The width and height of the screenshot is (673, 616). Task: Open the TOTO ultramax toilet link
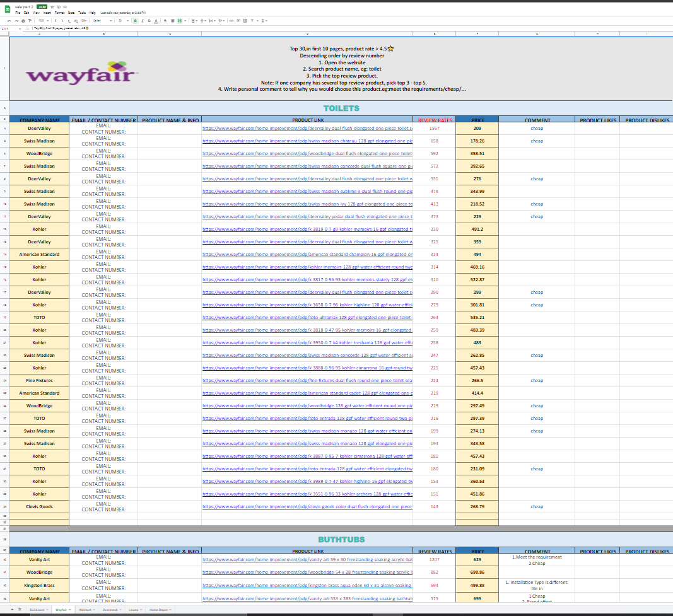pyautogui.click(x=307, y=317)
